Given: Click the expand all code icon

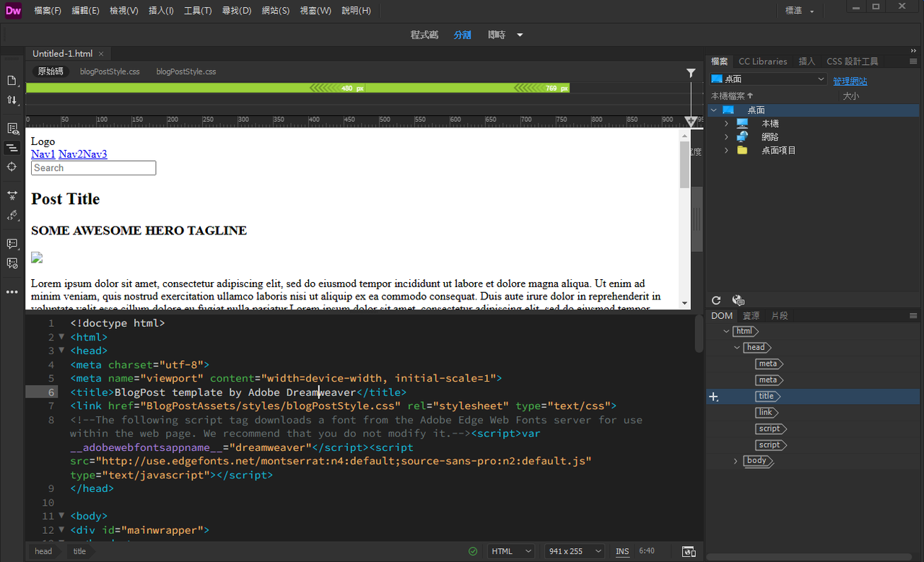Looking at the screenshot, I should 12,196.
